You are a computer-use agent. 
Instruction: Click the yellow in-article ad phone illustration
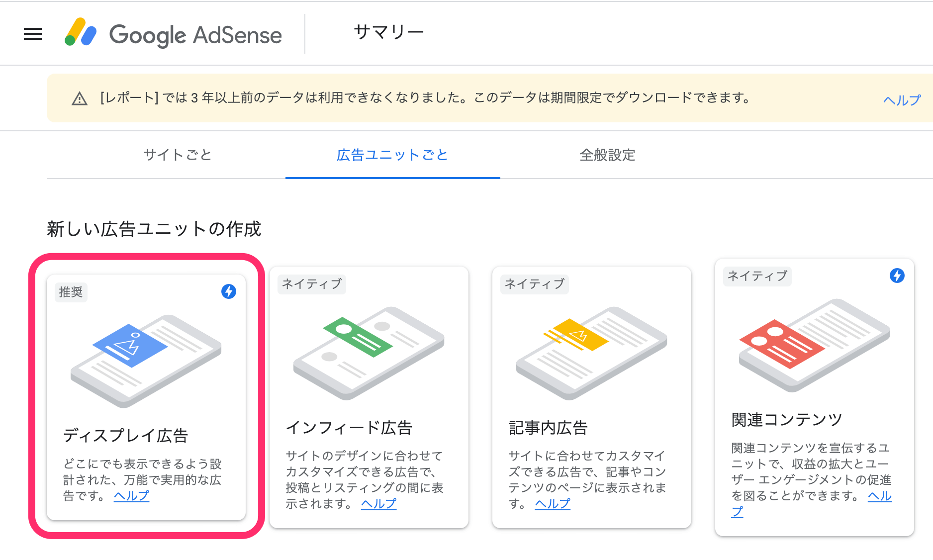591,353
